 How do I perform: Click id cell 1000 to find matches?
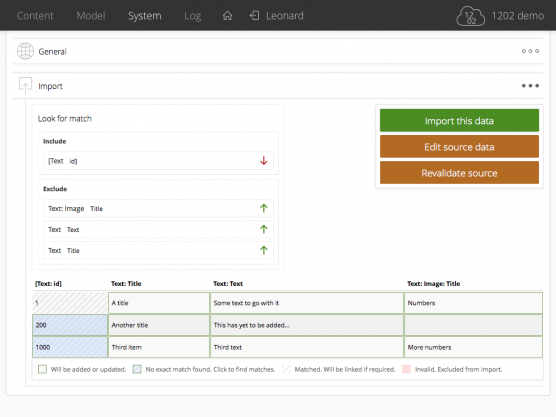point(70,347)
